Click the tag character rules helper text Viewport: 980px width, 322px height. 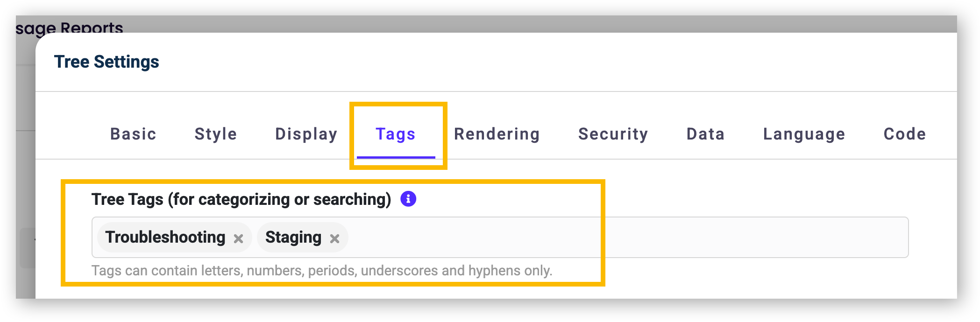[322, 271]
